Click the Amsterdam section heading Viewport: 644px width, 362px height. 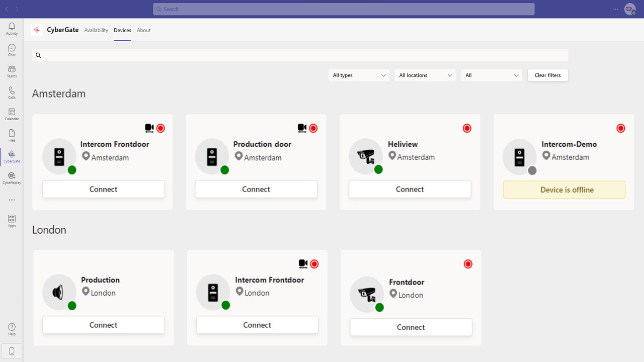[x=59, y=94]
